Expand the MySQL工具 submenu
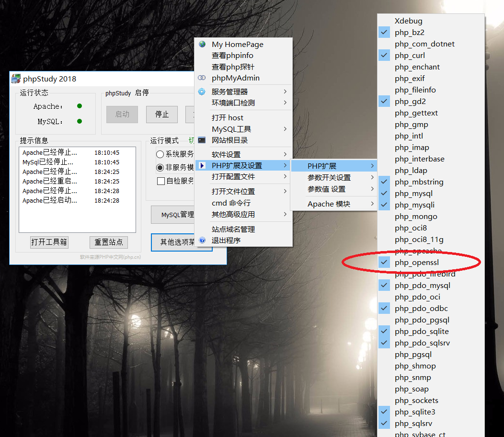 coord(244,129)
